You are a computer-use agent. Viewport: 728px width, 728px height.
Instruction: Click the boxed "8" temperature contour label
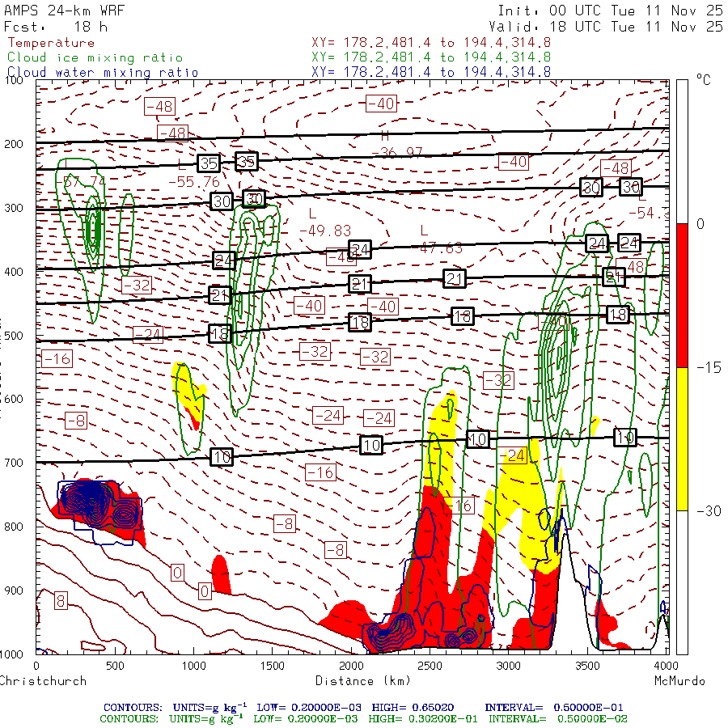coord(61,601)
